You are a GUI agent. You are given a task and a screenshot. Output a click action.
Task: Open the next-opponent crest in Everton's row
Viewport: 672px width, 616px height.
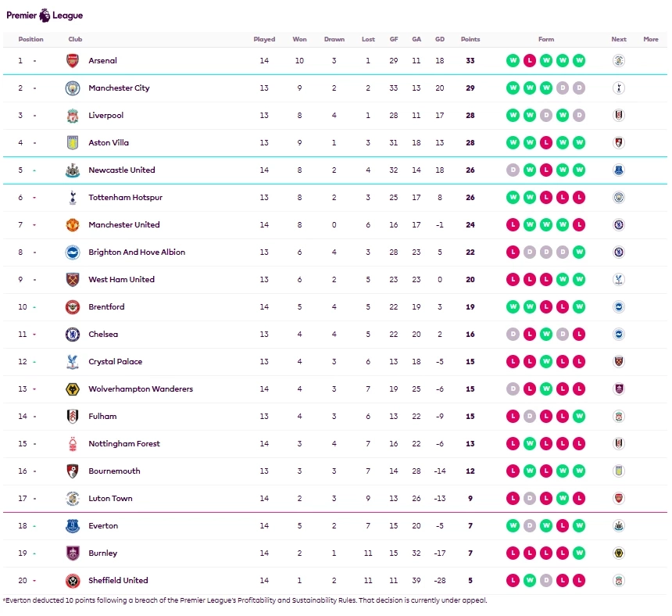[619, 526]
